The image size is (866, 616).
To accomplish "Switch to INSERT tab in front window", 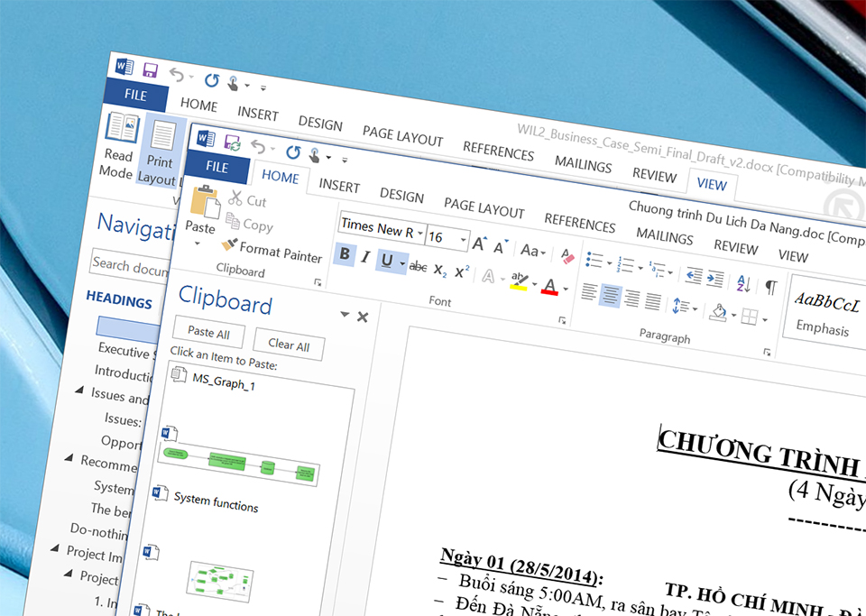I will pyautogui.click(x=339, y=186).
